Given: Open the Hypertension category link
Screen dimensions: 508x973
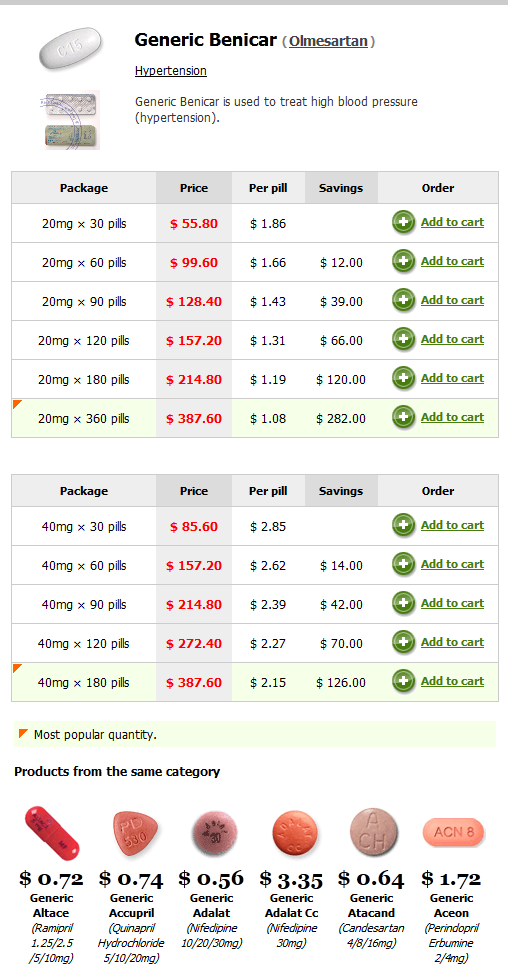Looking at the screenshot, I should 171,71.
